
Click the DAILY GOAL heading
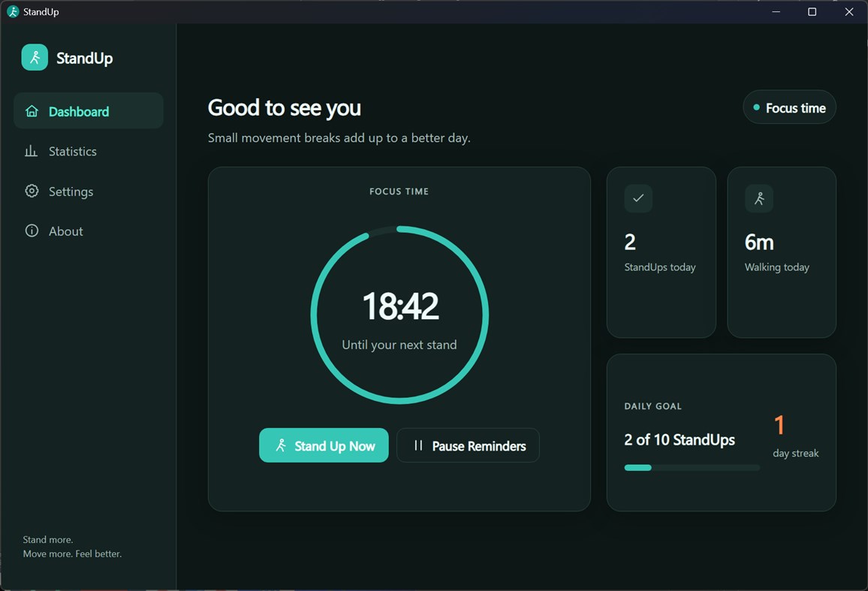[653, 406]
